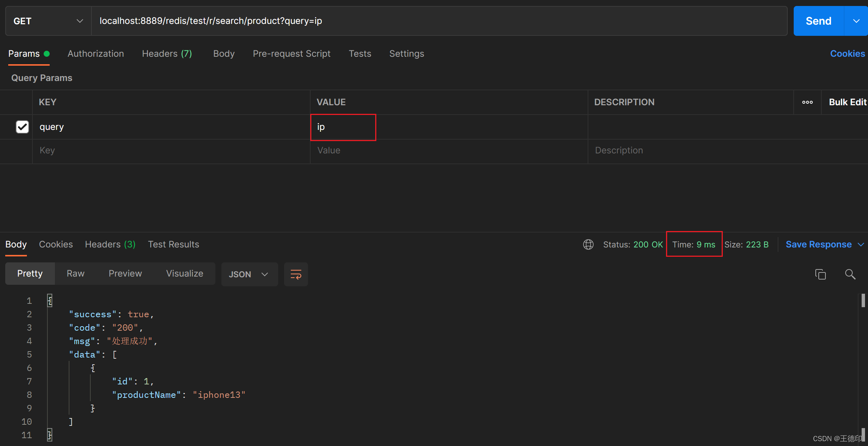Click the "id" key on line 7
The image size is (868, 446).
click(122, 381)
